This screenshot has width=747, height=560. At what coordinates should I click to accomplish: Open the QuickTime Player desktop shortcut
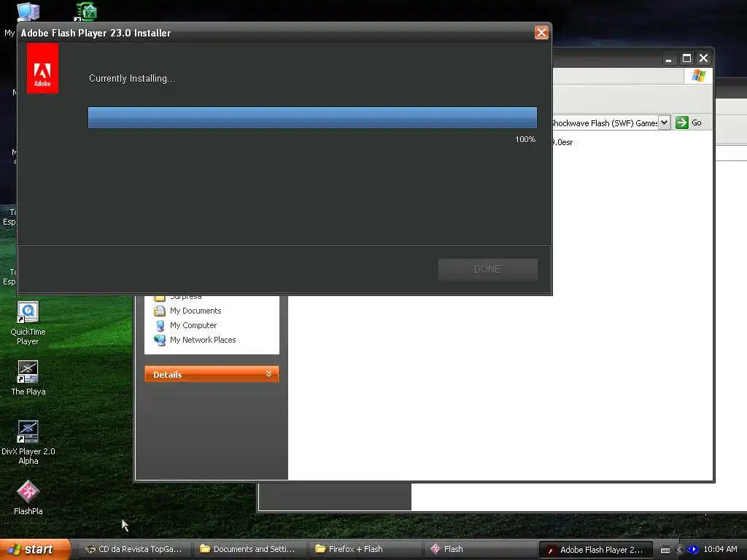28,323
